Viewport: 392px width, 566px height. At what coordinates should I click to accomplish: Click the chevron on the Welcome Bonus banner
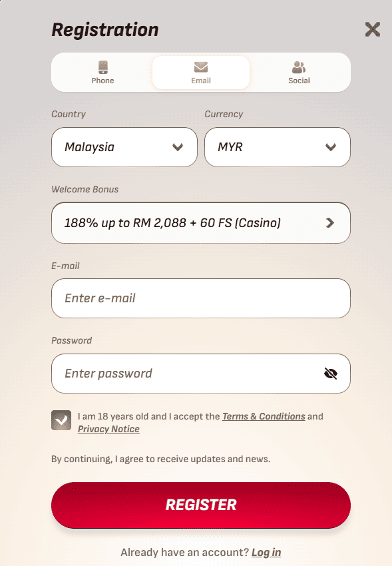coord(329,223)
